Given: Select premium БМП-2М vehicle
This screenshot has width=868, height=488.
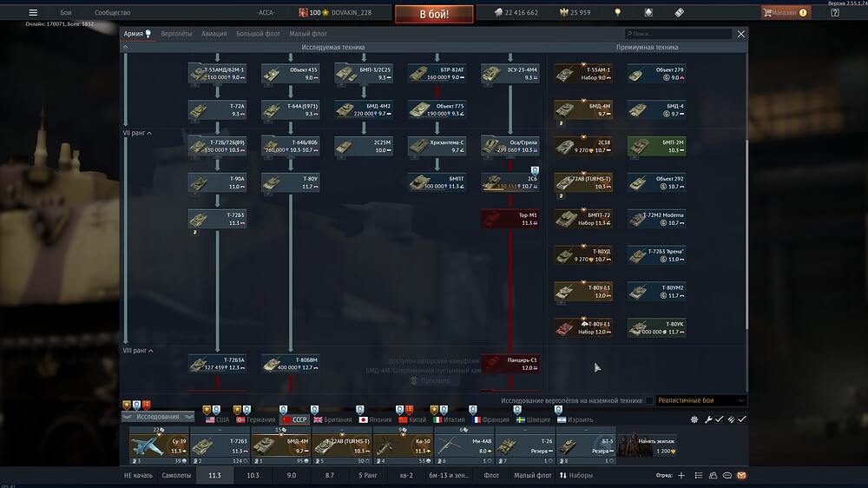Looking at the screenshot, I should [656, 146].
